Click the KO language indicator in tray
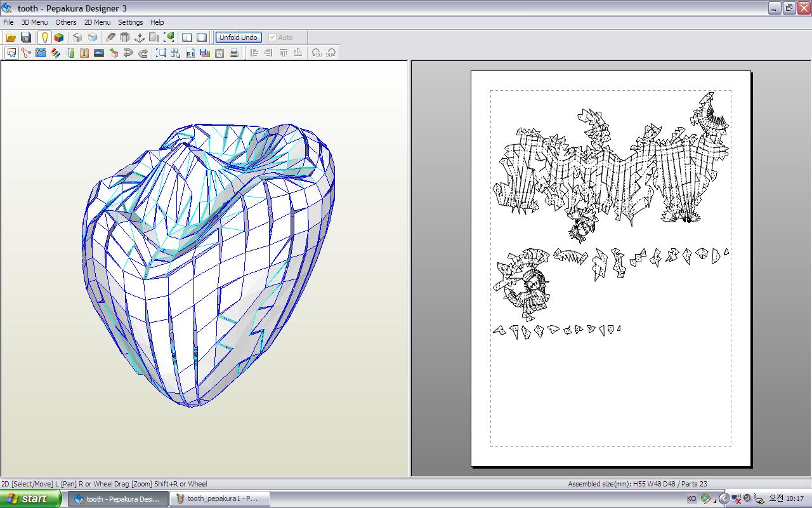Viewport: 812px width, 508px height. click(x=691, y=499)
